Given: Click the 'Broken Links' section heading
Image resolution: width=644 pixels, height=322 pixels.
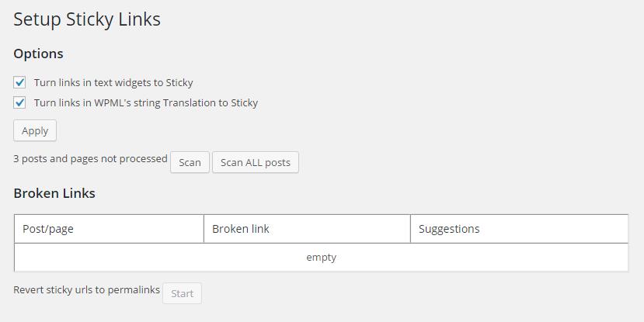Looking at the screenshot, I should pos(54,193).
